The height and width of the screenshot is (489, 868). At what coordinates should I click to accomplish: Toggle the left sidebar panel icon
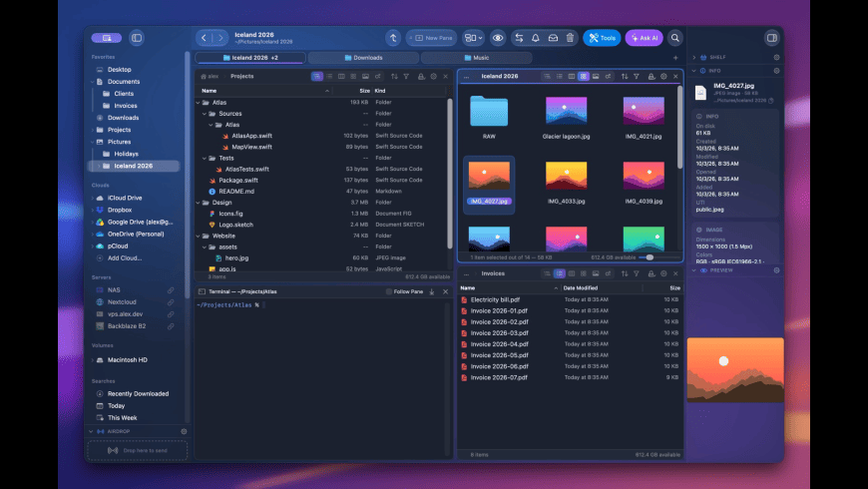coord(136,38)
